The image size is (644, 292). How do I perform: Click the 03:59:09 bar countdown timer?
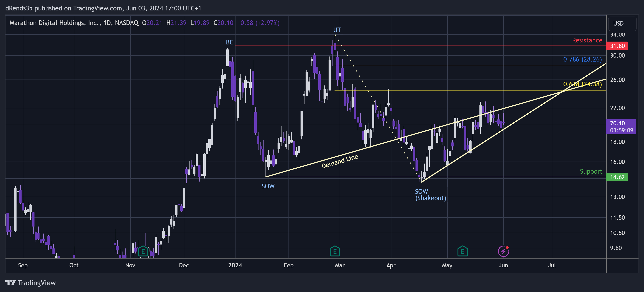point(622,130)
